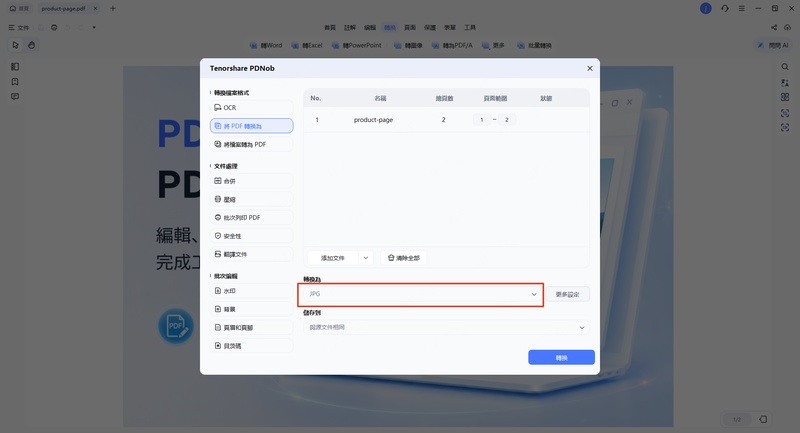Open the 安全性 security option
The height and width of the screenshot is (433, 800).
pos(252,236)
